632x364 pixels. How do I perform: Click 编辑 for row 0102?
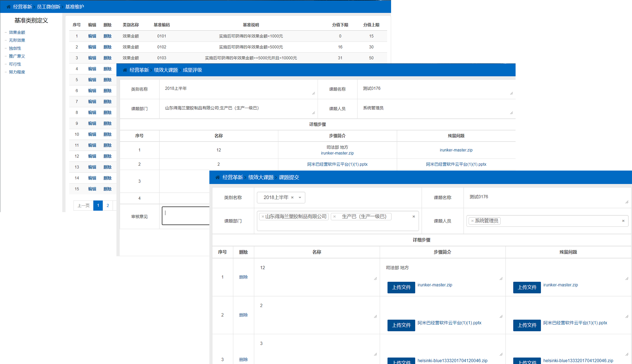click(x=92, y=47)
